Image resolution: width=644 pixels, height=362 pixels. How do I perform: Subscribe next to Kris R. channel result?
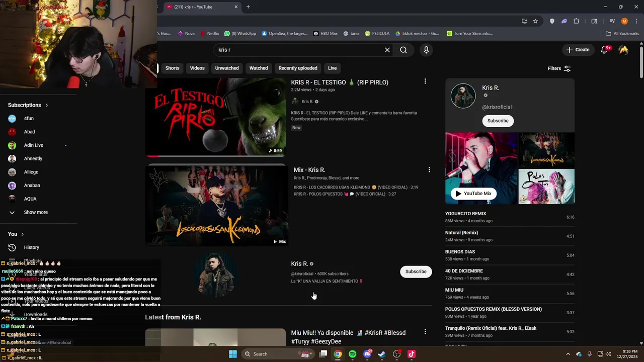pos(416,271)
